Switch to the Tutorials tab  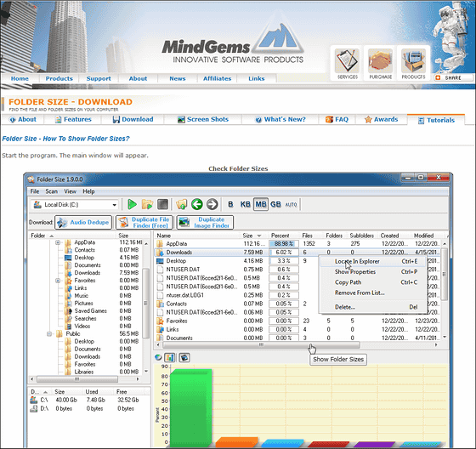pyautogui.click(x=436, y=120)
